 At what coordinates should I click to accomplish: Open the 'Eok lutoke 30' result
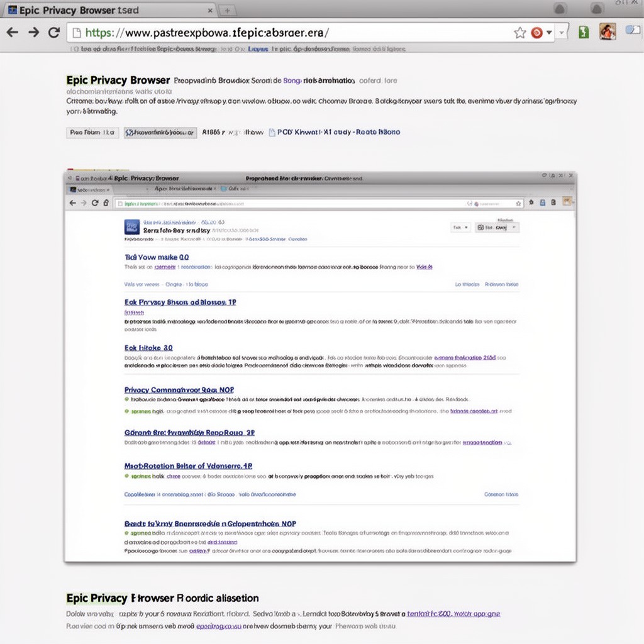pyautogui.click(x=148, y=348)
